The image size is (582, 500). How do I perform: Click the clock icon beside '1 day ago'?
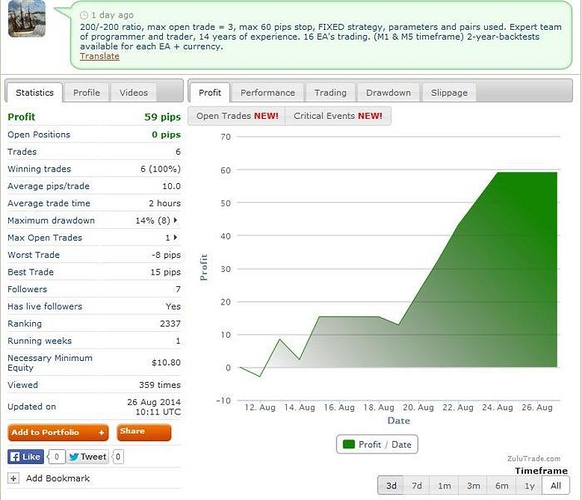point(84,15)
